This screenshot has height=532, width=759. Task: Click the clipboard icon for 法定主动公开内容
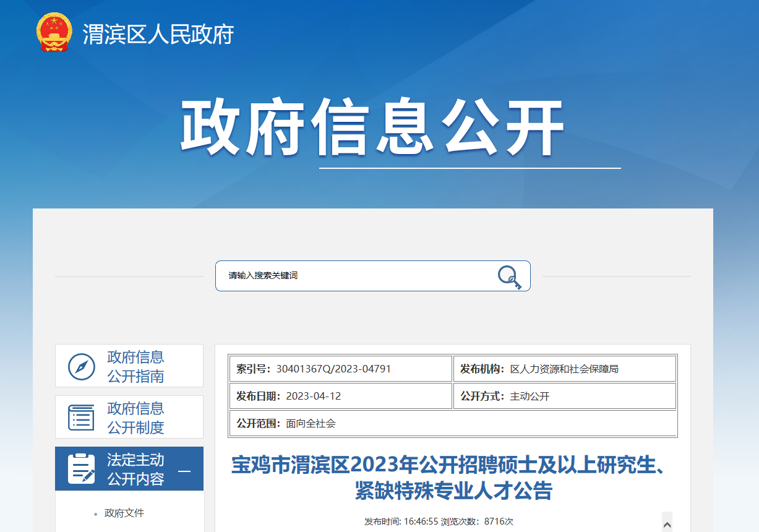click(x=81, y=469)
